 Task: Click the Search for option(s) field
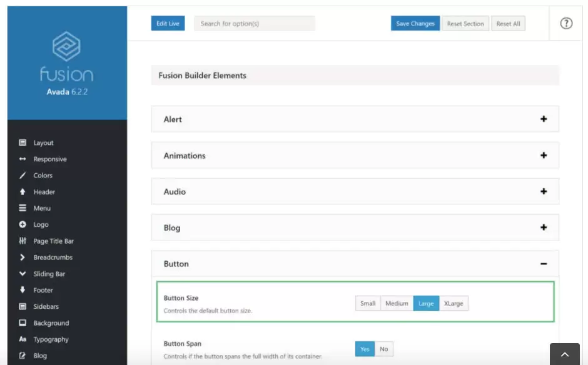(x=255, y=23)
